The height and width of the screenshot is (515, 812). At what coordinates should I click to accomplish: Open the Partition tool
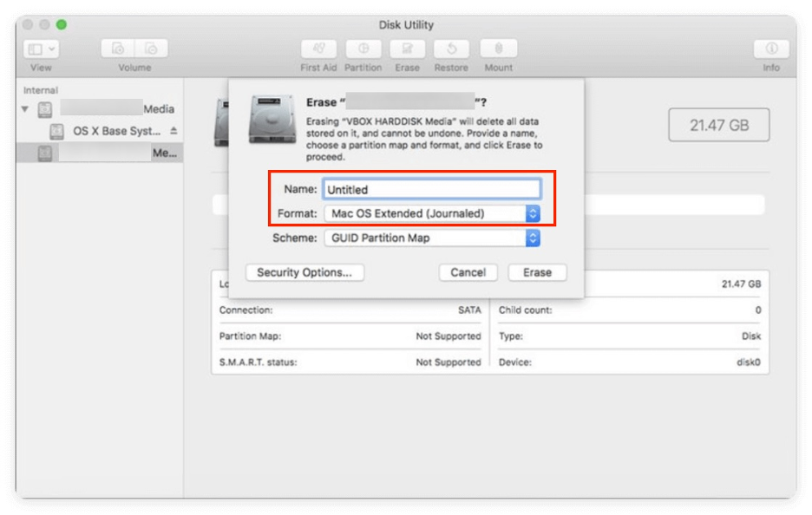point(363,48)
